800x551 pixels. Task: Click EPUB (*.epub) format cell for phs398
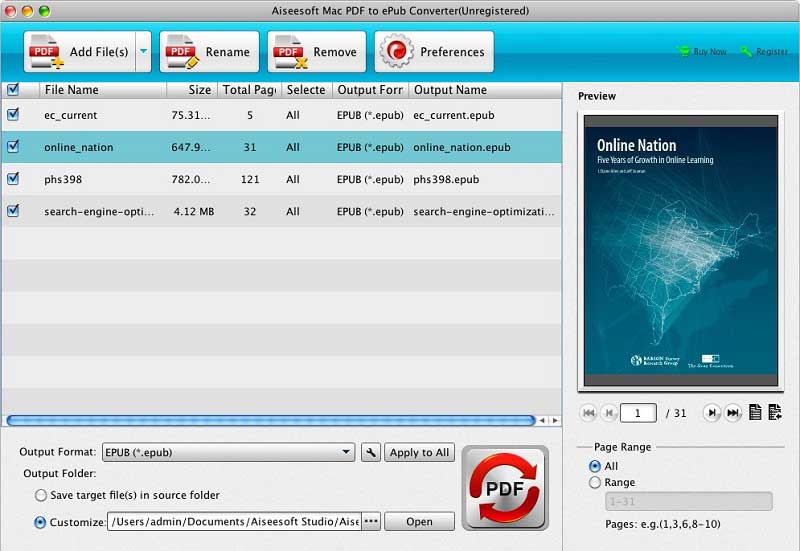click(x=370, y=180)
